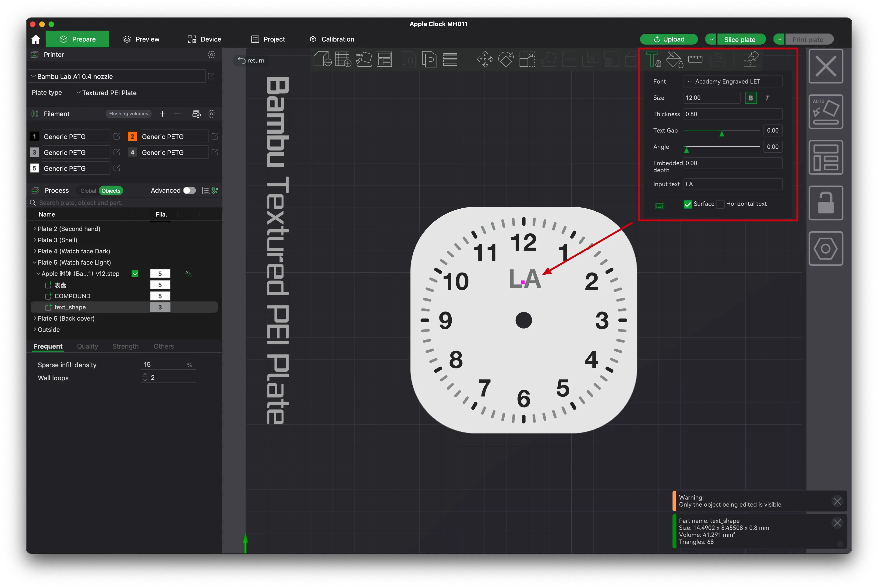The image size is (878, 588).
Task: Click filament 2 orange color swatch
Action: tap(132, 136)
